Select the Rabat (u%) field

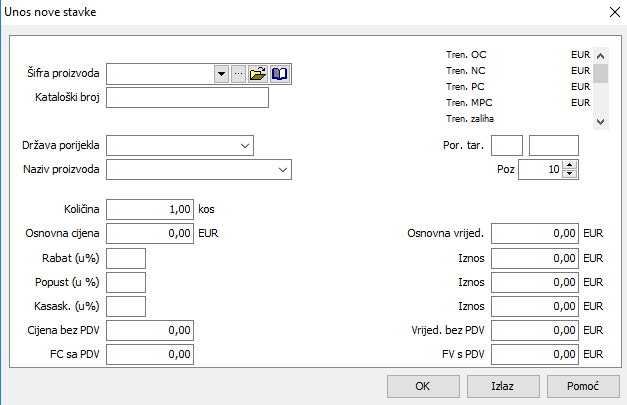point(126,258)
